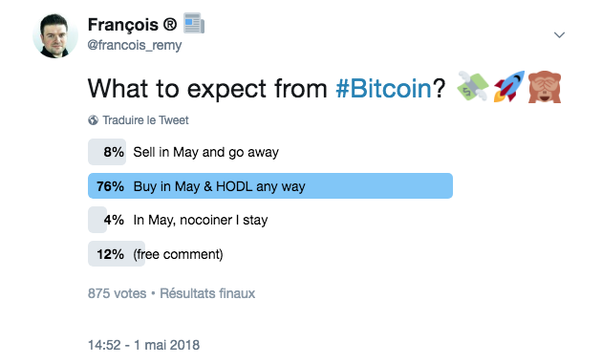Click the 8% result bar
Screen dimensions: 602x364
(x=107, y=152)
